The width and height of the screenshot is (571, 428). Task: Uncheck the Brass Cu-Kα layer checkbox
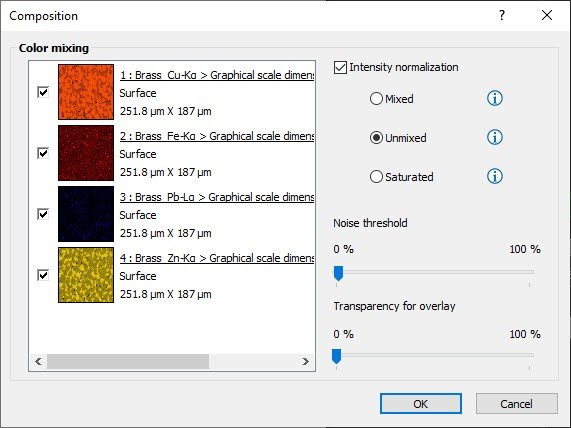(x=43, y=92)
